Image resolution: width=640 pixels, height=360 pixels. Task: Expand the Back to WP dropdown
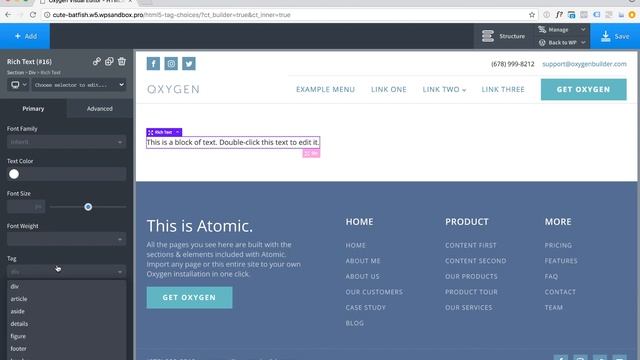click(x=562, y=42)
